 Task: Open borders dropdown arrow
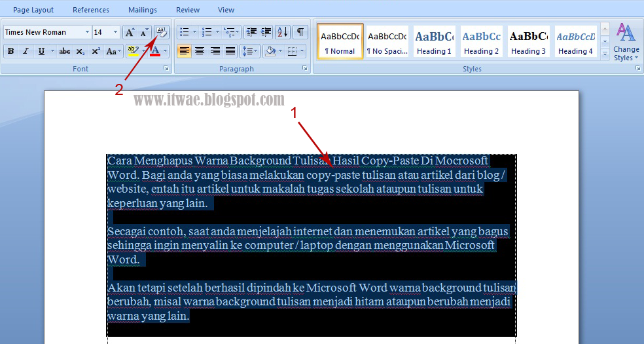302,51
